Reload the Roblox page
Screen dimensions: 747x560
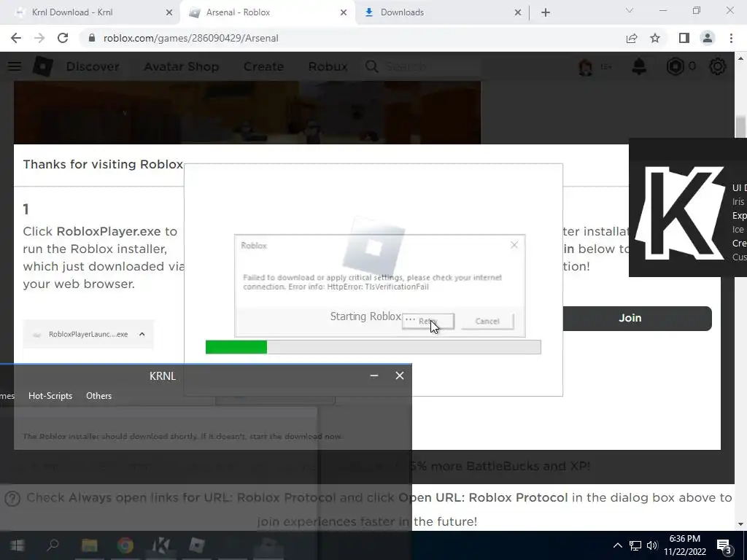click(x=63, y=38)
